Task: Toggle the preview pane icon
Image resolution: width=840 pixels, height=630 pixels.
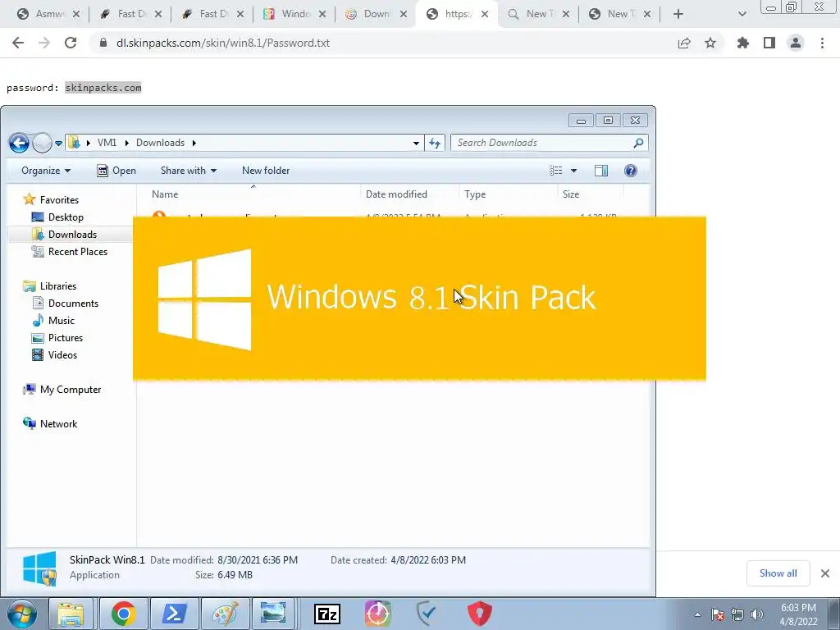Action: 601,171
